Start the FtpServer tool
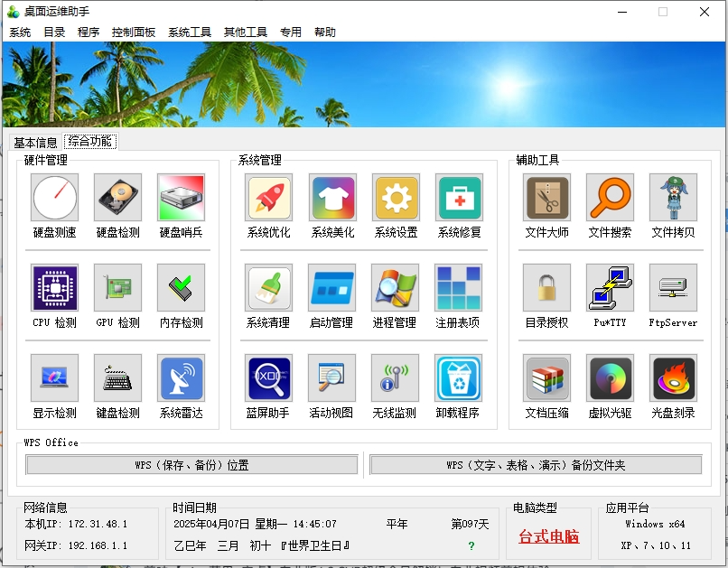The width and height of the screenshot is (728, 568). [x=673, y=288]
